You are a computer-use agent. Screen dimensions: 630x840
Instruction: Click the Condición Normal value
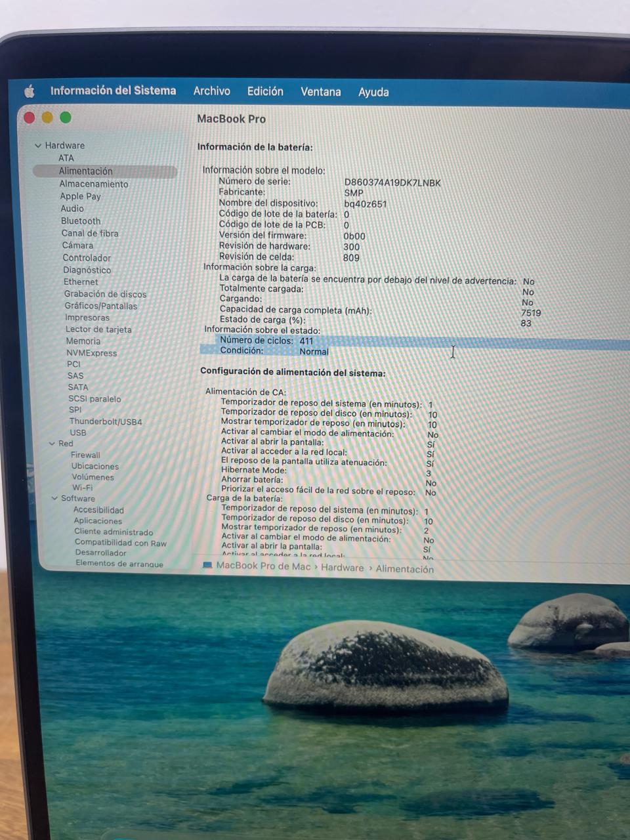point(314,352)
